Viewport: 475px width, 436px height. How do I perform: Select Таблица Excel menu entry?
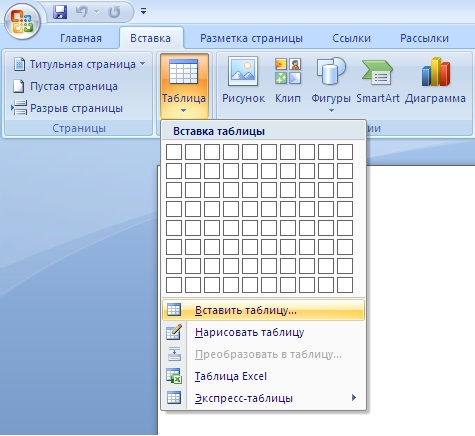(x=264, y=376)
